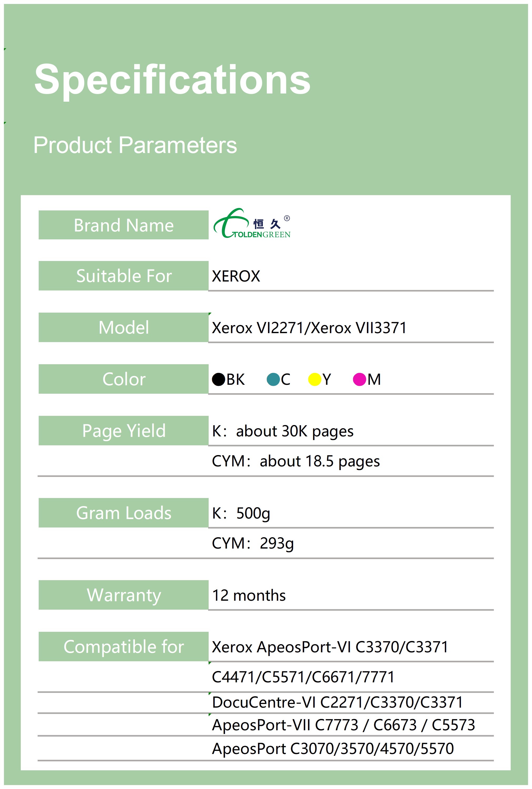Click the 12 months warranty text
Viewport: 532px width, 789px height.
coord(249,595)
